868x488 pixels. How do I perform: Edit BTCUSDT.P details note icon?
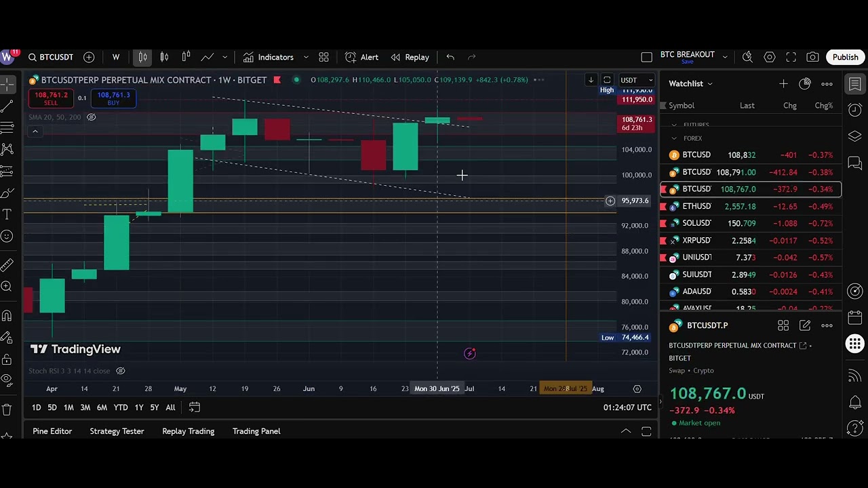click(805, 326)
